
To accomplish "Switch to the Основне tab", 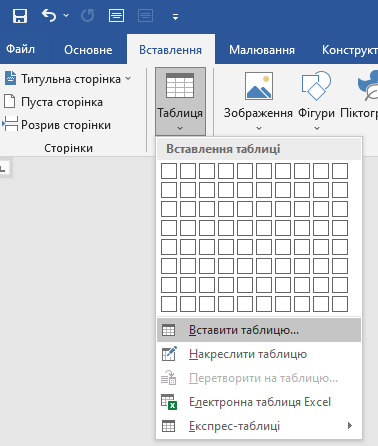I will tap(88, 50).
